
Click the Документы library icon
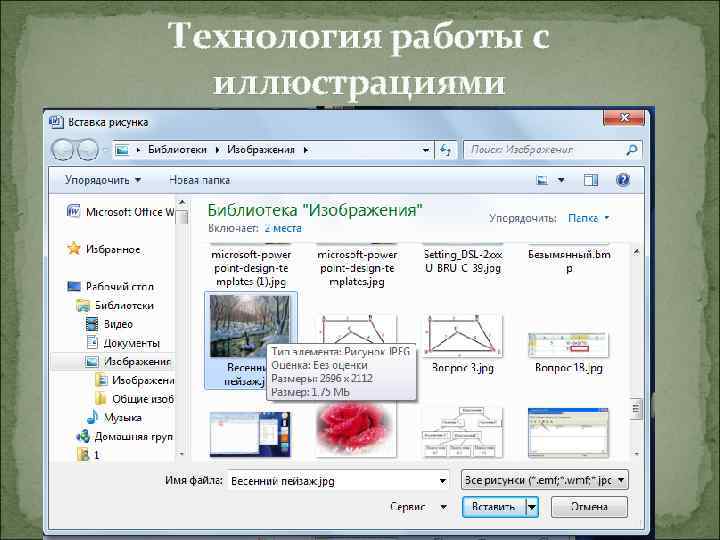(92, 343)
